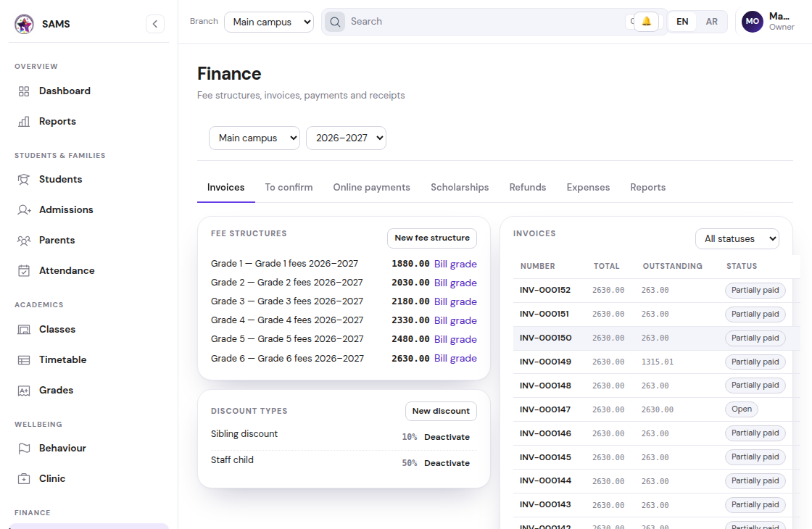Screen dimensions: 812x529
Task: Open Attendance via the calendar-check icon
Action: pos(24,271)
